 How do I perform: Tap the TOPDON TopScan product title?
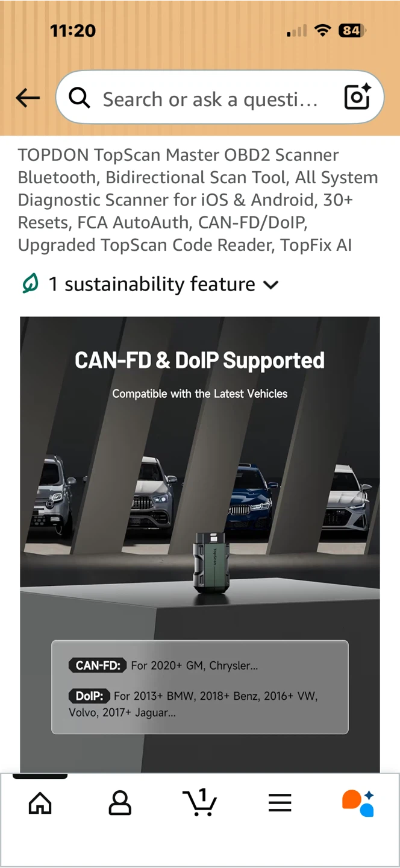[198, 200]
